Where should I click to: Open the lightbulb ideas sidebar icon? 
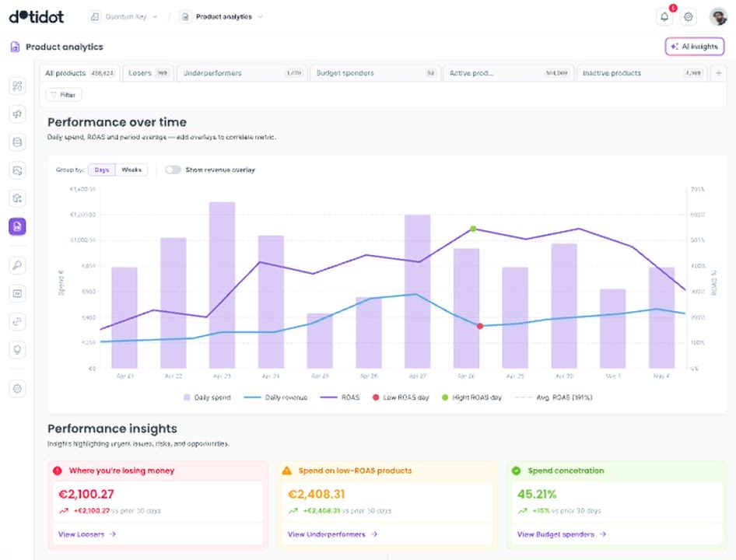point(17,350)
